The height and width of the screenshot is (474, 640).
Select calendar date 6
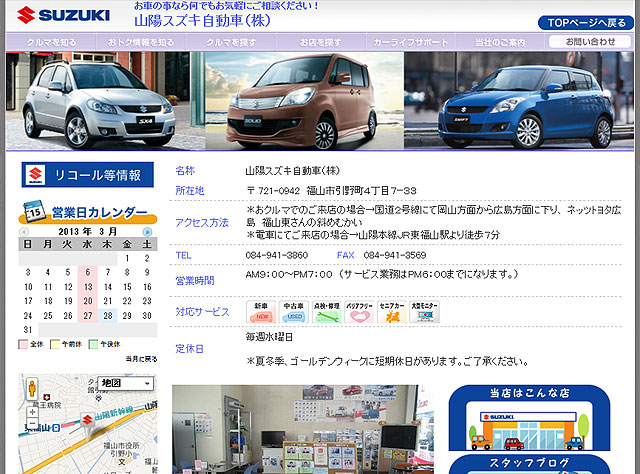(x=88, y=272)
